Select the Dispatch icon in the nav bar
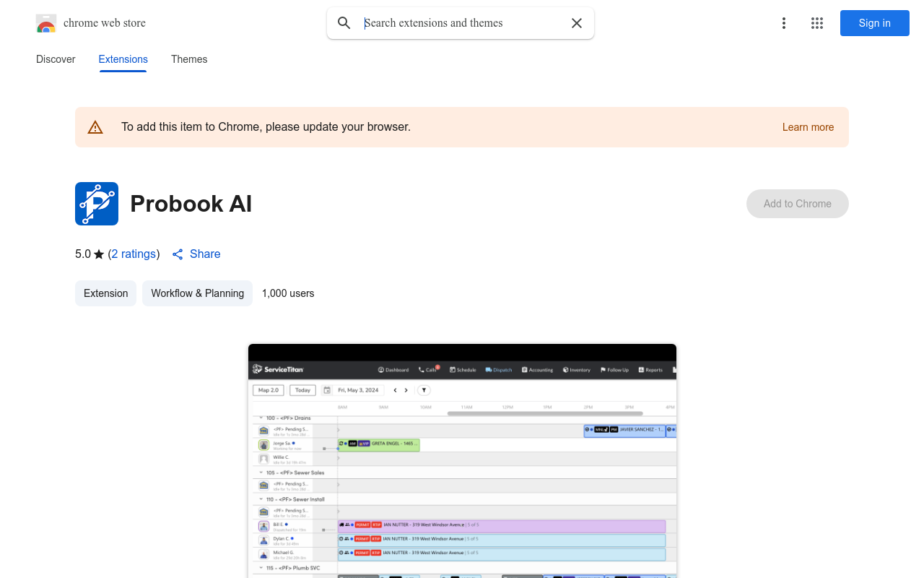 489,370
